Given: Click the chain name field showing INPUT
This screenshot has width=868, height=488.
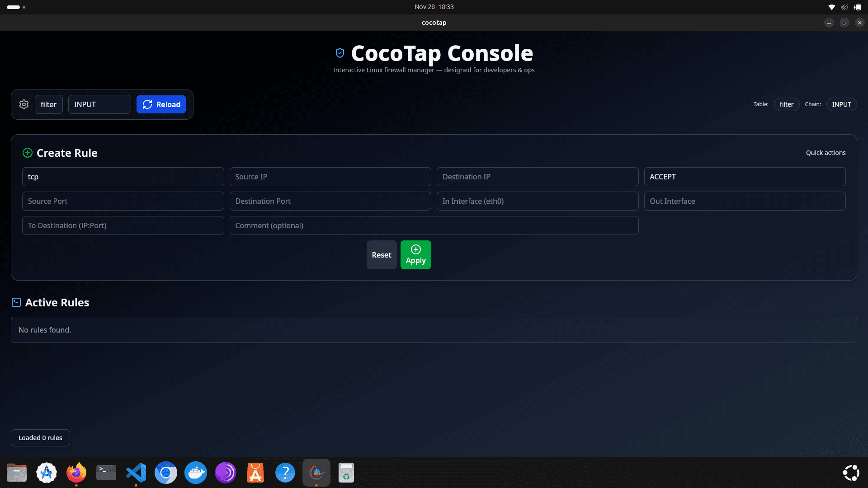Looking at the screenshot, I should [x=99, y=104].
